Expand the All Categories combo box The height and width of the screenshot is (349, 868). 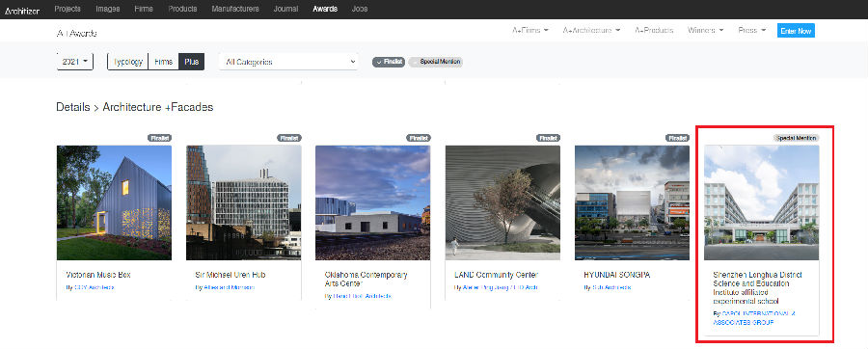[288, 62]
